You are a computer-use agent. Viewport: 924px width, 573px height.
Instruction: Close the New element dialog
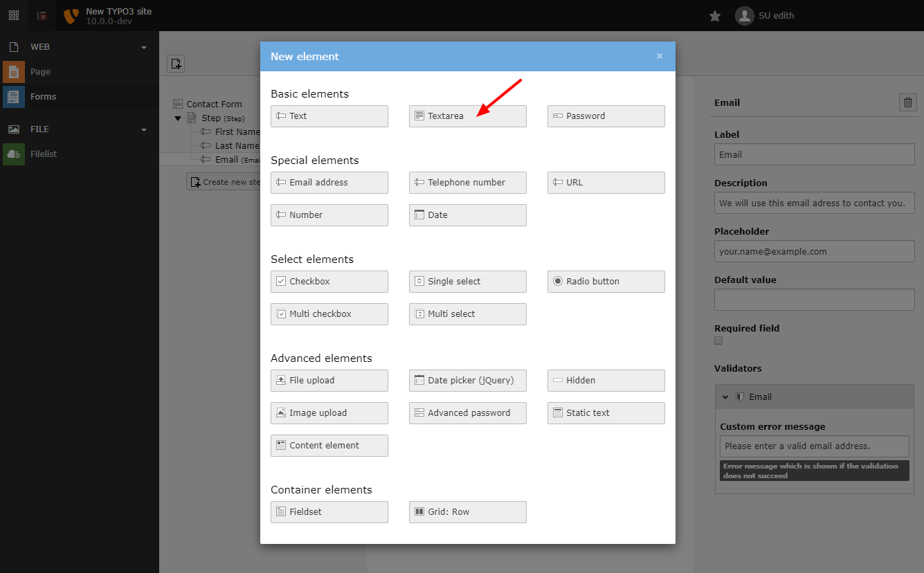[659, 57]
